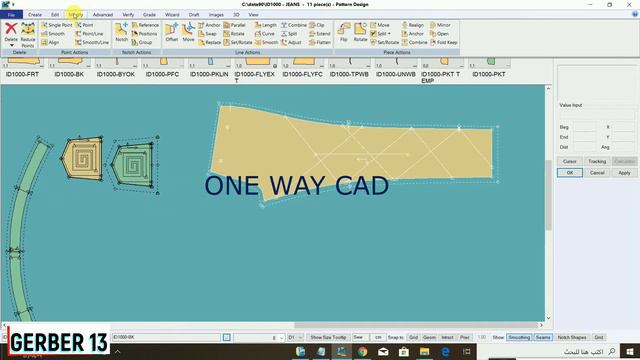Choose Single Point in Point Actions
Screen dimensions: 640x360
coord(56,25)
